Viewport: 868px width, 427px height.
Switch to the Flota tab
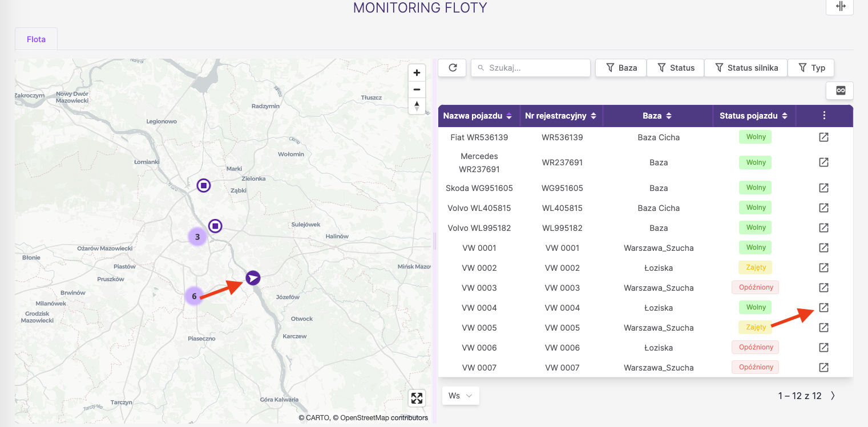click(36, 39)
